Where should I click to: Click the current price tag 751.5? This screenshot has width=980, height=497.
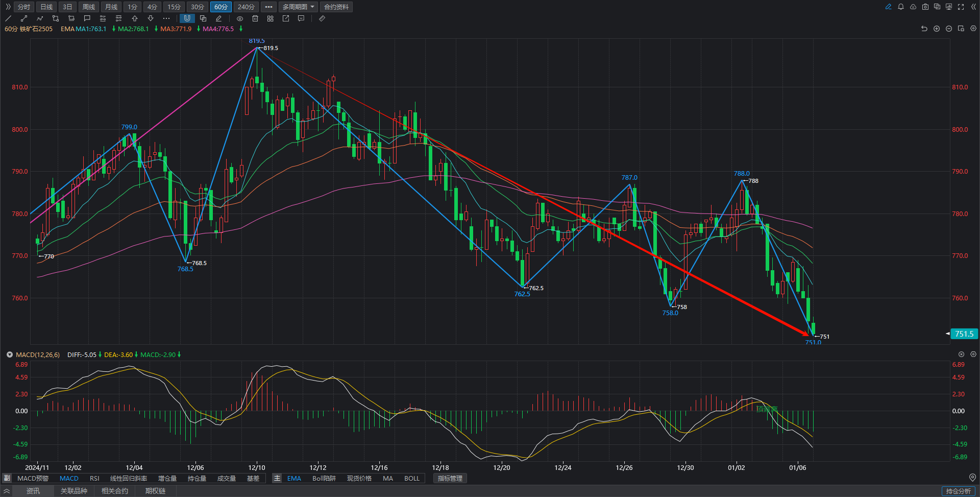[x=964, y=334]
